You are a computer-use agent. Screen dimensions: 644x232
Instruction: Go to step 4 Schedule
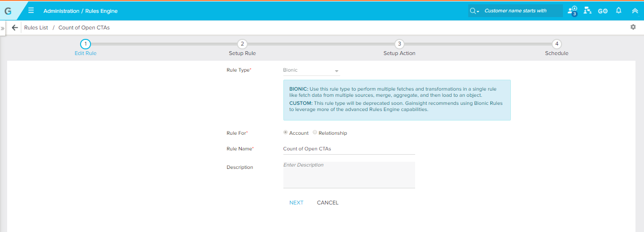click(557, 47)
